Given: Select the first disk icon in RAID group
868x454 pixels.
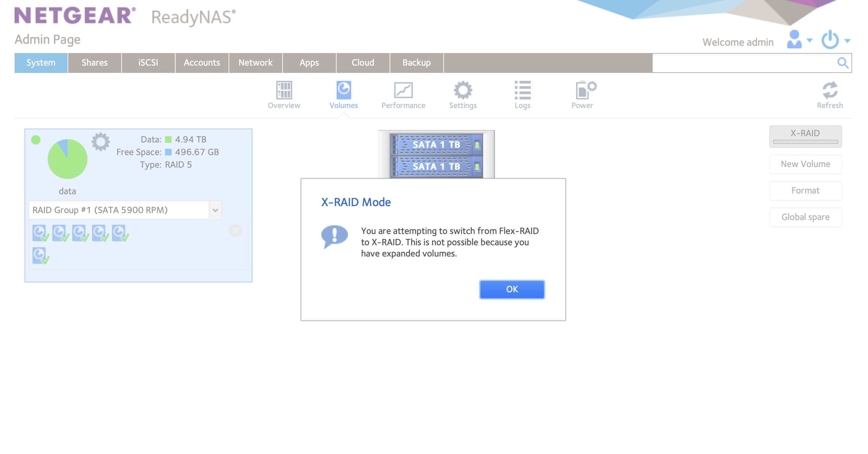Looking at the screenshot, I should (x=40, y=233).
